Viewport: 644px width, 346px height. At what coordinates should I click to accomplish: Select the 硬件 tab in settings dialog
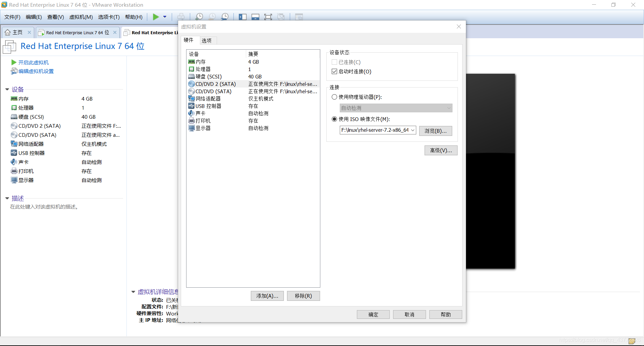pyautogui.click(x=189, y=40)
